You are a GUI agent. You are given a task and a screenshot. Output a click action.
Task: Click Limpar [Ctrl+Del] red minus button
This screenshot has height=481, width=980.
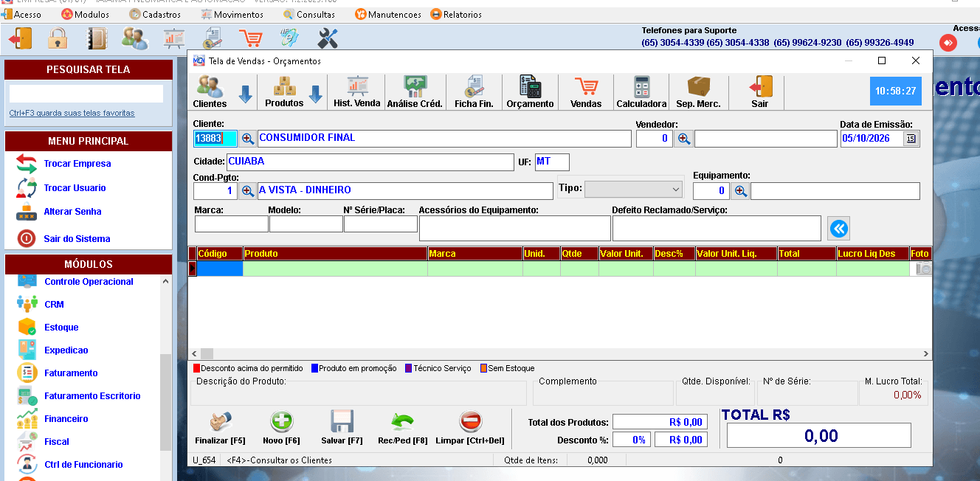click(470, 428)
